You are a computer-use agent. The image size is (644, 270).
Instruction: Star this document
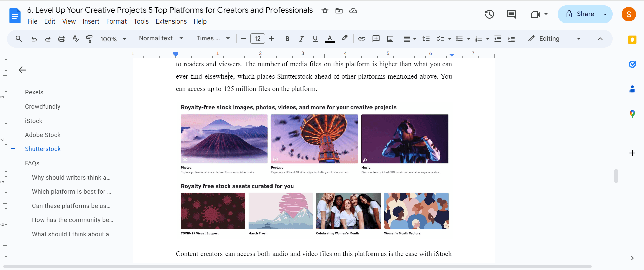pos(325,11)
